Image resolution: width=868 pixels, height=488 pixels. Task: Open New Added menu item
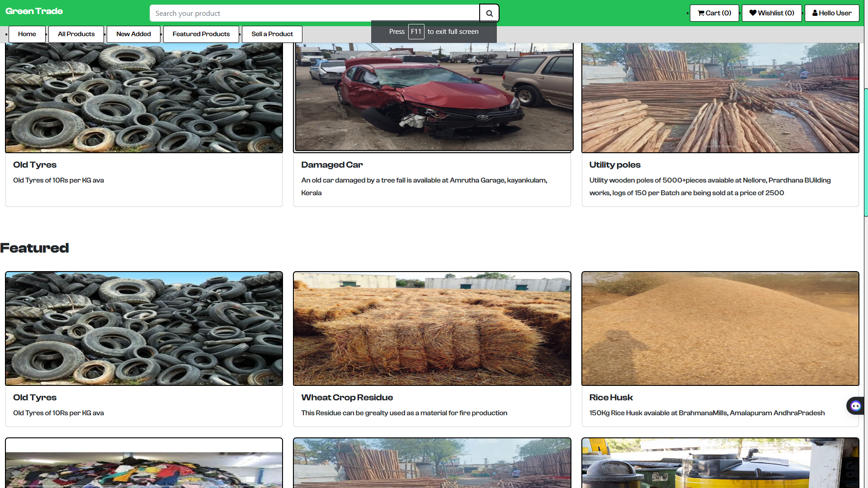coord(133,34)
